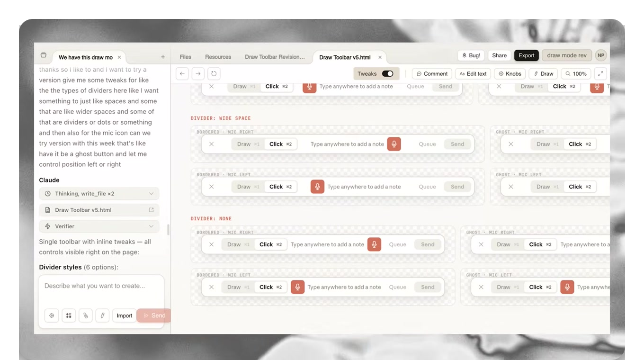Open the 'draw mode rev' project menu
Viewport: 644px width, 360px height.
point(567,55)
